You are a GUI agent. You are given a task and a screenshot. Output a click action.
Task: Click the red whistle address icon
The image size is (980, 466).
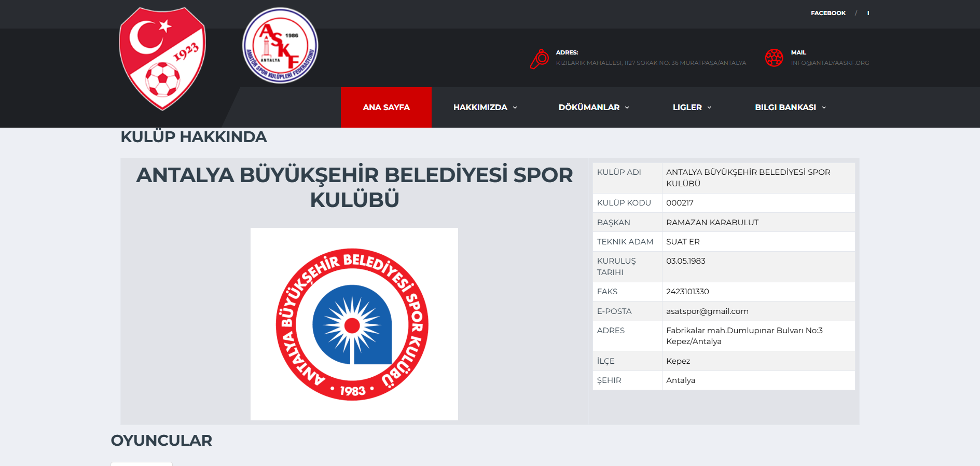540,59
